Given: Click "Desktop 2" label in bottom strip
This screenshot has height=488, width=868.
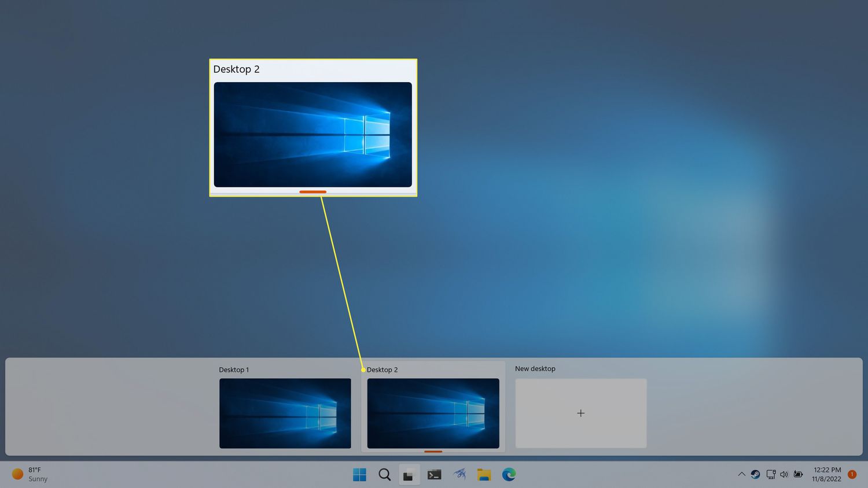Looking at the screenshot, I should [382, 369].
